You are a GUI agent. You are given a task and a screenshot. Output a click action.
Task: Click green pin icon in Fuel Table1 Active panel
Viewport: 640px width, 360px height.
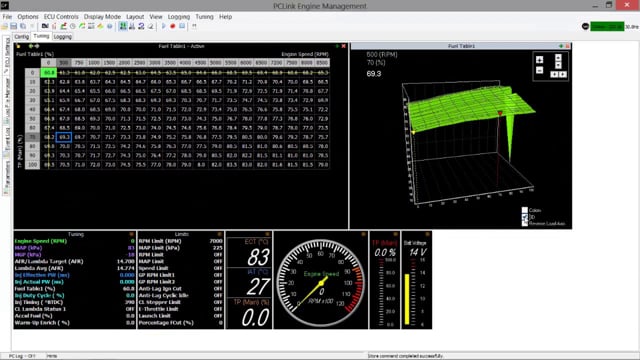point(337,46)
